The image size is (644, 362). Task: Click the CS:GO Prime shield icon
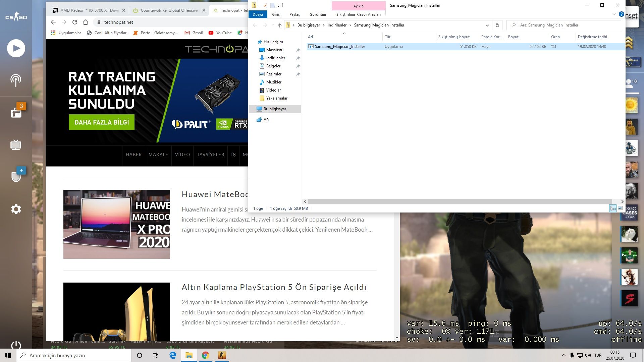(x=16, y=177)
